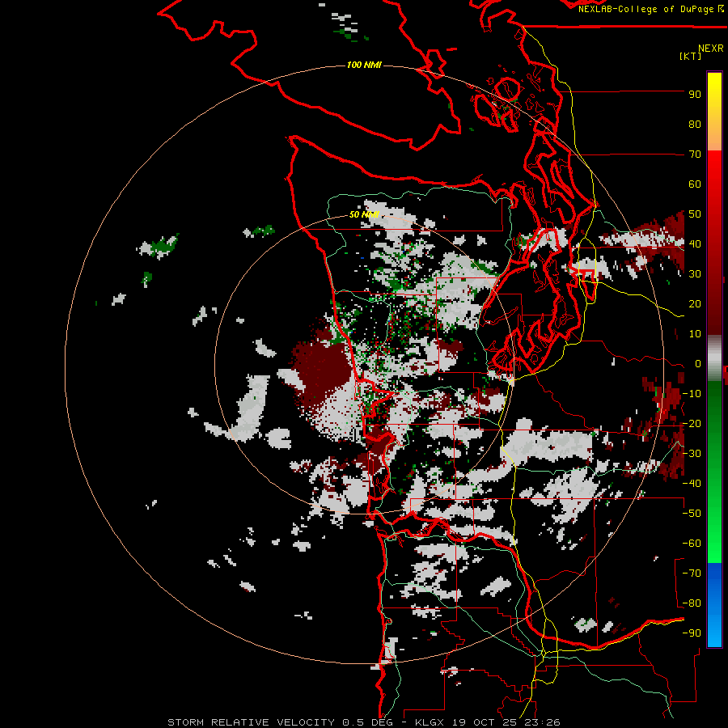Click the "-30" scale label
Screen dimensions: 728x728
(692, 454)
